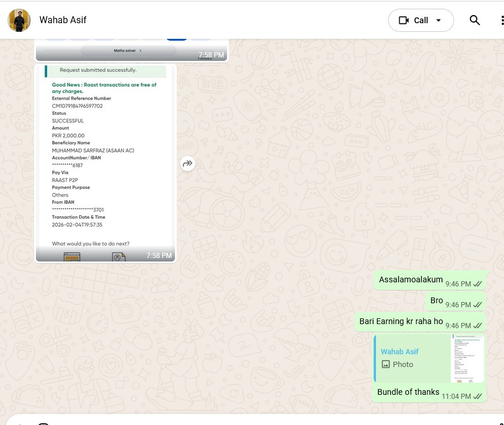The width and height of the screenshot is (504, 425).
Task: Search within this chat
Action: pos(475,20)
